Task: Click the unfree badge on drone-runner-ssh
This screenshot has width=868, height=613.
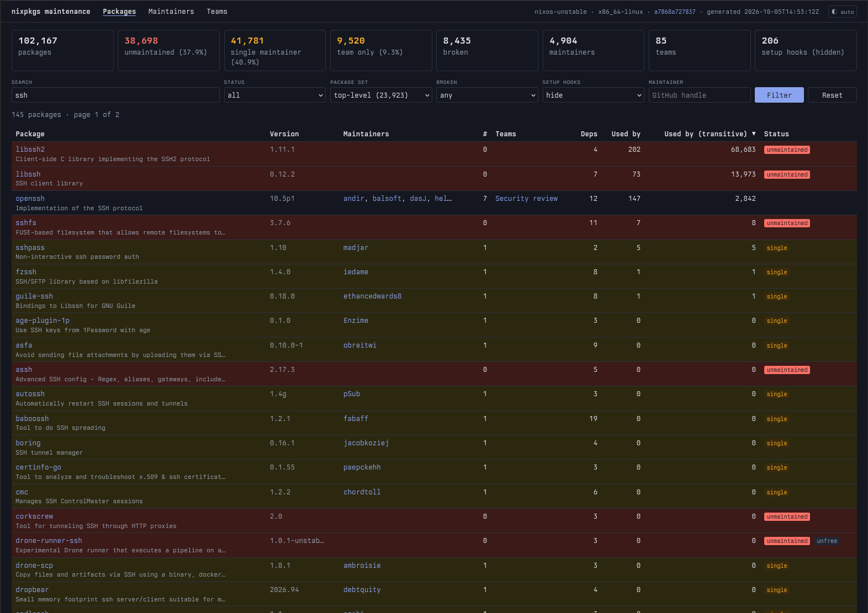Action: (827, 541)
